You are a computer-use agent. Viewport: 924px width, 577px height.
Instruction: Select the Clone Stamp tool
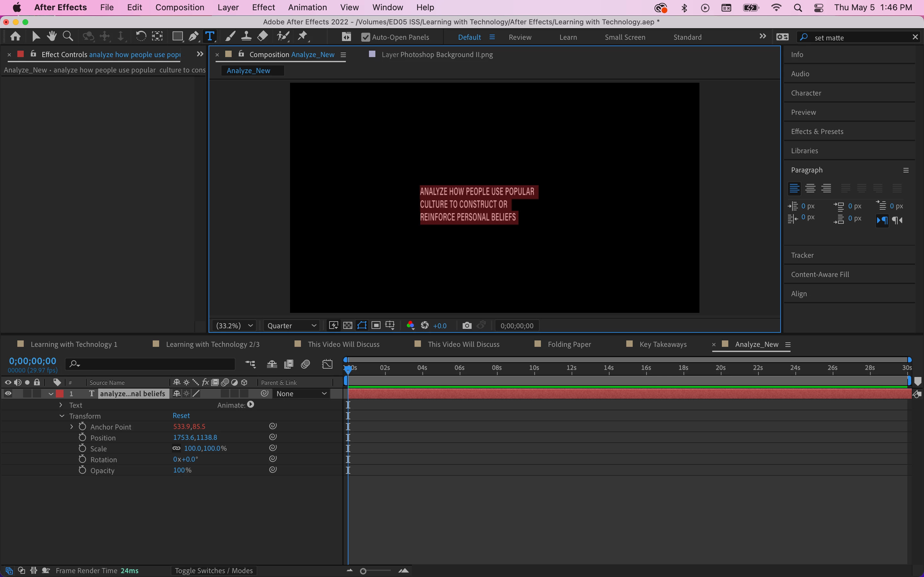(x=246, y=37)
